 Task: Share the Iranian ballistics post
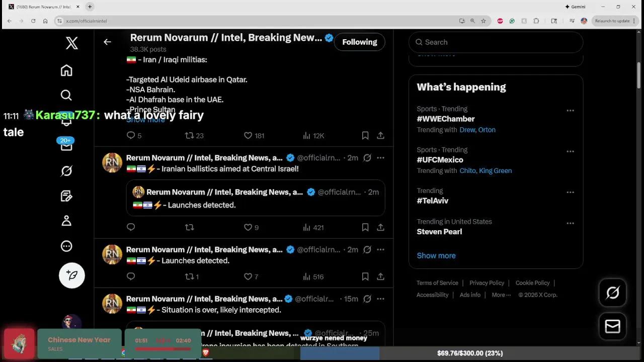coord(381,227)
